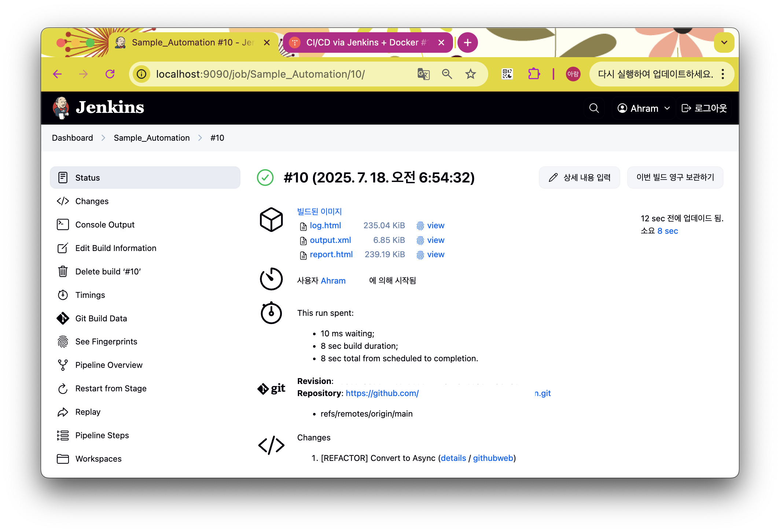Open See Fingerprints in the sidebar
The image size is (780, 532).
pos(106,341)
